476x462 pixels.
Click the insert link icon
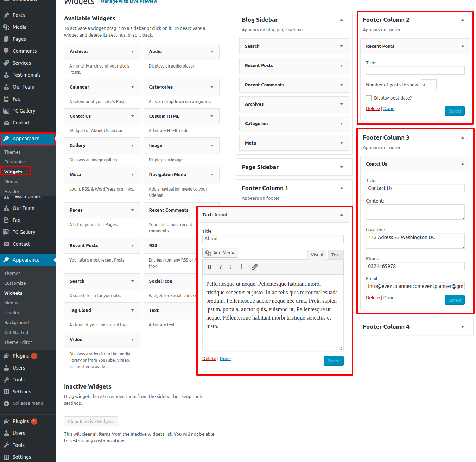pyautogui.click(x=254, y=267)
